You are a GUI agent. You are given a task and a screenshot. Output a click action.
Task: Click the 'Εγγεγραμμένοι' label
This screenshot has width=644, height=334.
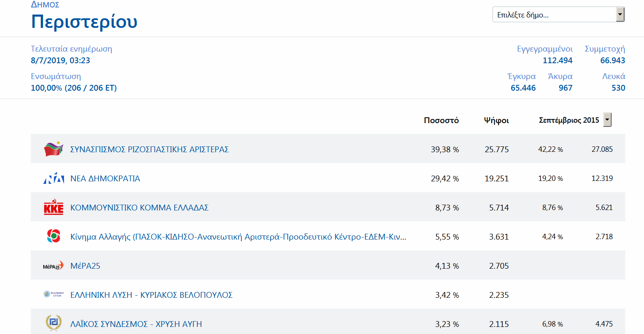[545, 49]
